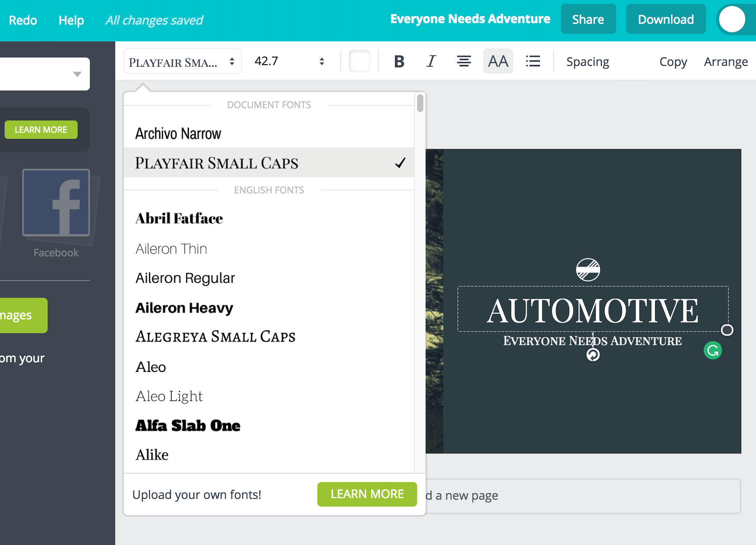This screenshot has height=545, width=756.
Task: Toggle bold text formatting
Action: coord(399,61)
